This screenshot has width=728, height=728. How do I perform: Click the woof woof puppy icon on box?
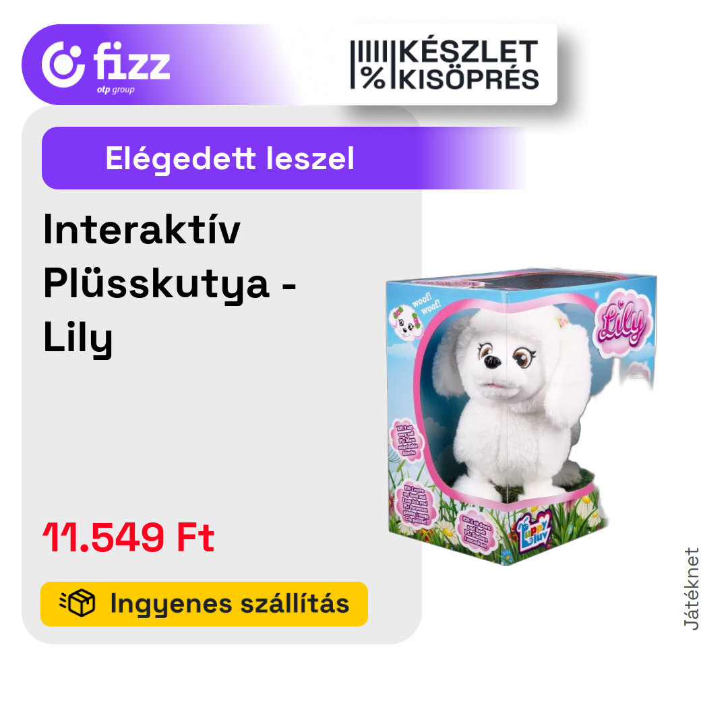click(x=406, y=323)
